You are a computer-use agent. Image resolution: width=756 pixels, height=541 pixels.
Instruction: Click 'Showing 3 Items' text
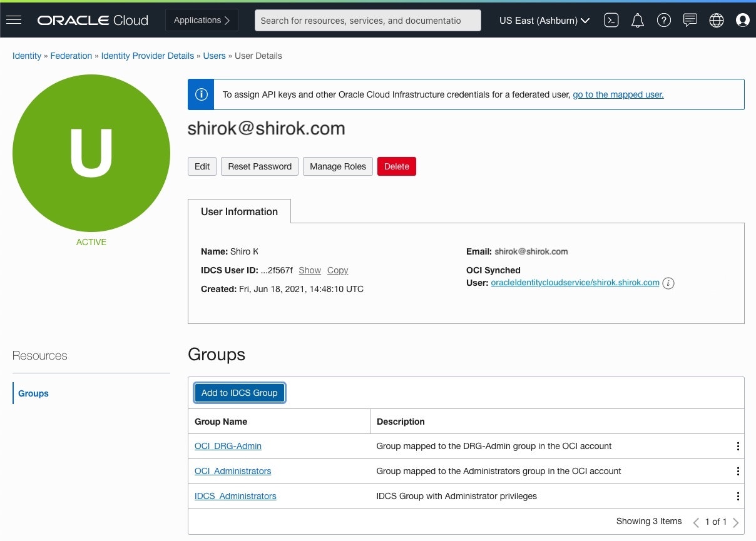click(649, 521)
